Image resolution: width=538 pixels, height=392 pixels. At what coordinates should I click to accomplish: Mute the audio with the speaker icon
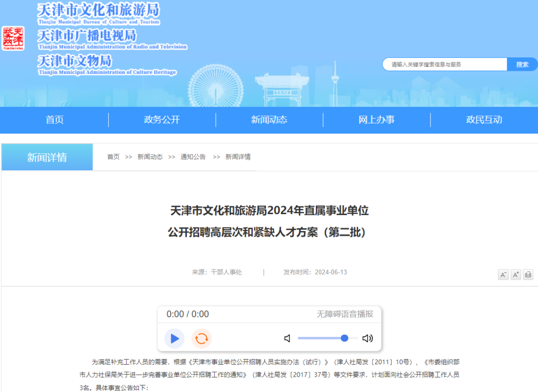click(x=287, y=338)
